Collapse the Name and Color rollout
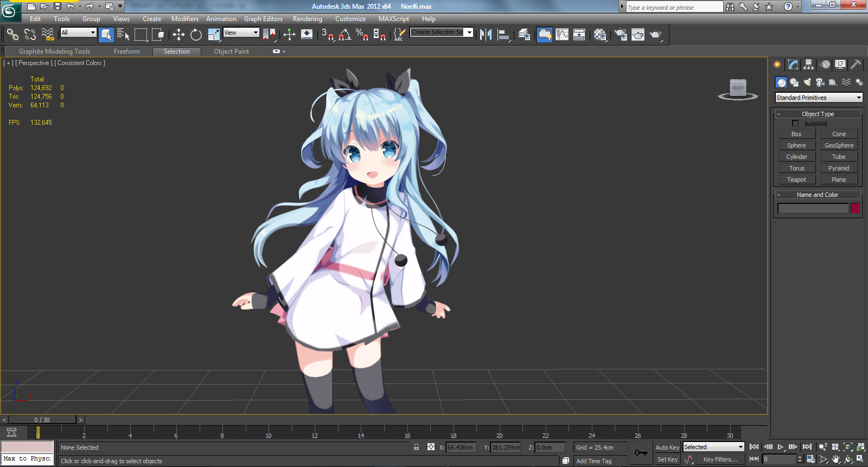The height and width of the screenshot is (467, 868). click(818, 195)
